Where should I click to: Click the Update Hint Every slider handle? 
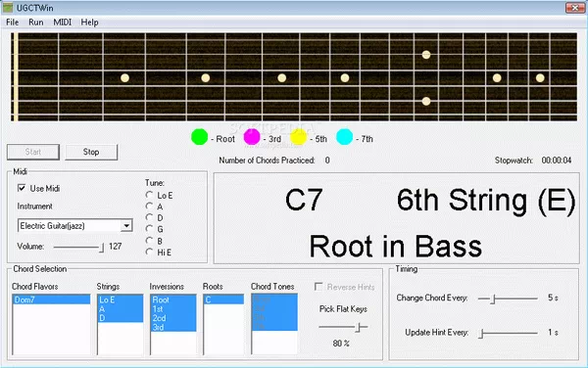[x=481, y=333]
